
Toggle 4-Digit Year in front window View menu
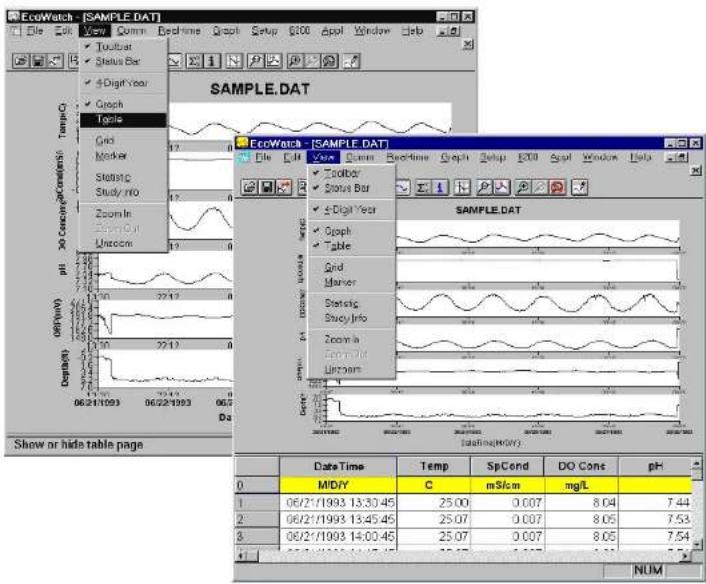(351, 209)
